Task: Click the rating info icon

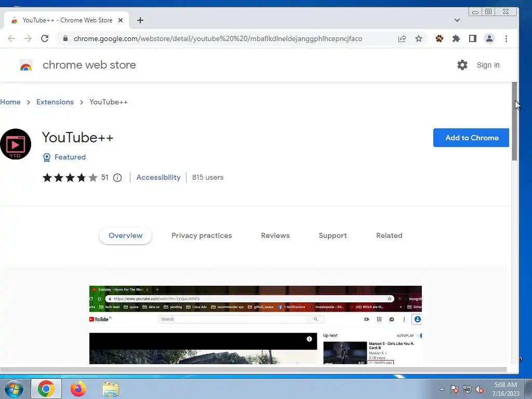Action: tap(117, 178)
